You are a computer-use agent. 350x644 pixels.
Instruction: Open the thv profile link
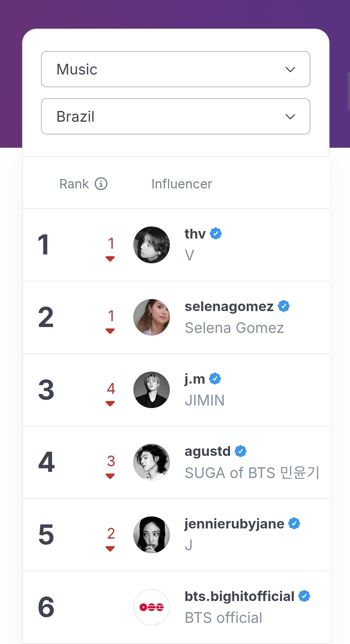coord(195,234)
